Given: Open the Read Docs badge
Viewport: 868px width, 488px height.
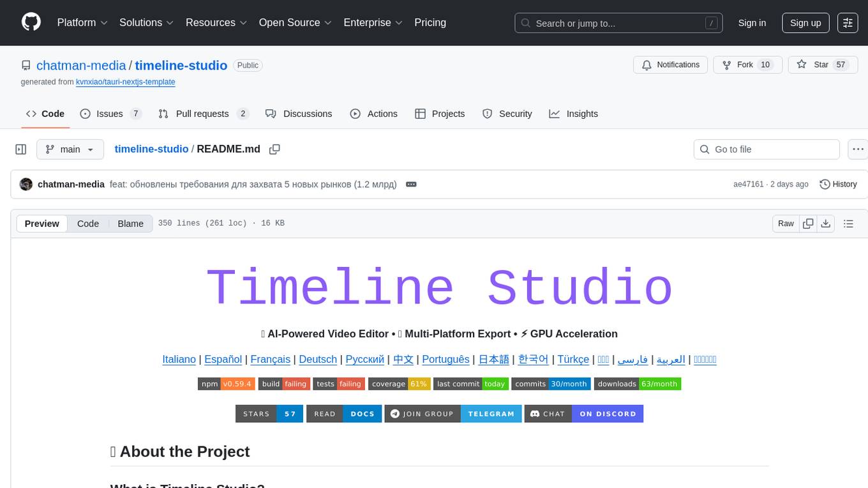Looking at the screenshot, I should tap(344, 414).
